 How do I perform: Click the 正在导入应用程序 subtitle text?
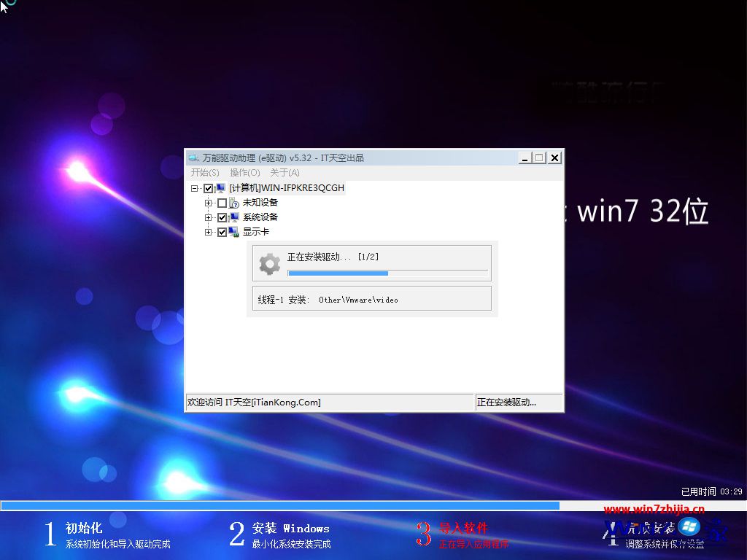click(x=473, y=544)
